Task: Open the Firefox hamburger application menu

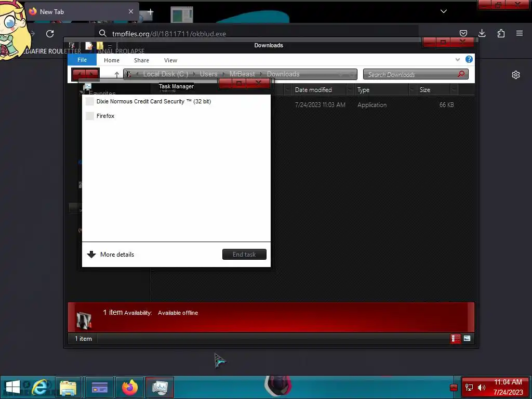Action: pos(520,33)
